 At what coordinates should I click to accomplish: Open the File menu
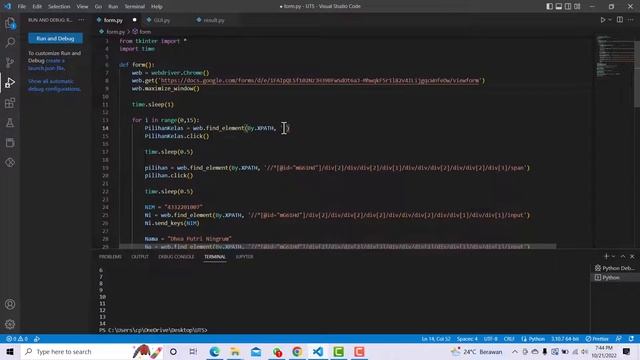[x=22, y=7]
